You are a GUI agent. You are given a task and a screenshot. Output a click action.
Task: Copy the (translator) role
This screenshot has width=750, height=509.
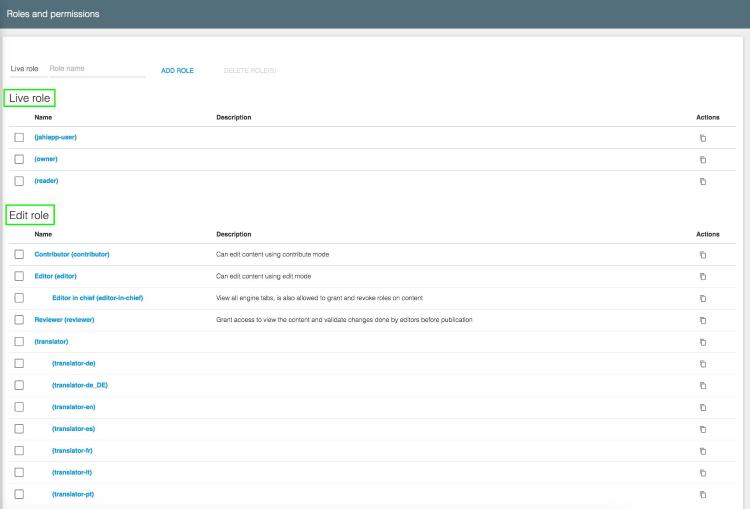click(x=703, y=342)
